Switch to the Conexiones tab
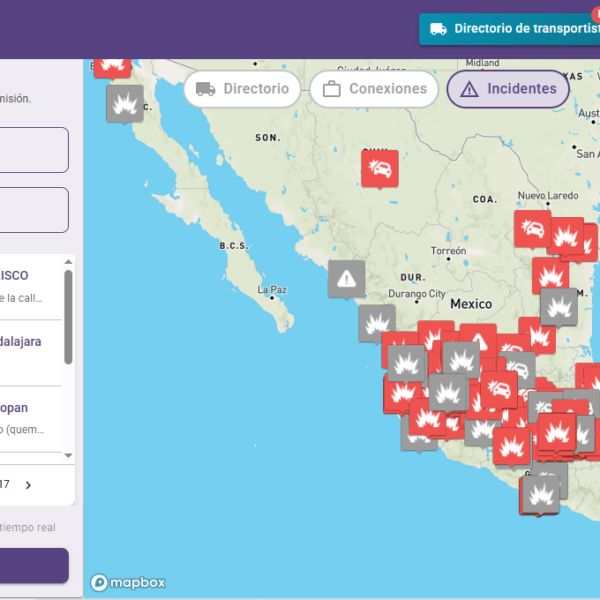 [375, 89]
